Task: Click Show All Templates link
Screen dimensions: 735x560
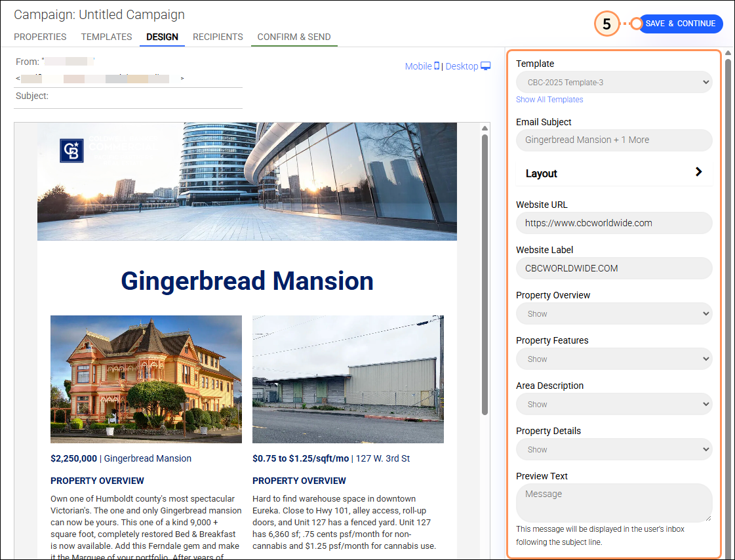Action: [549, 100]
